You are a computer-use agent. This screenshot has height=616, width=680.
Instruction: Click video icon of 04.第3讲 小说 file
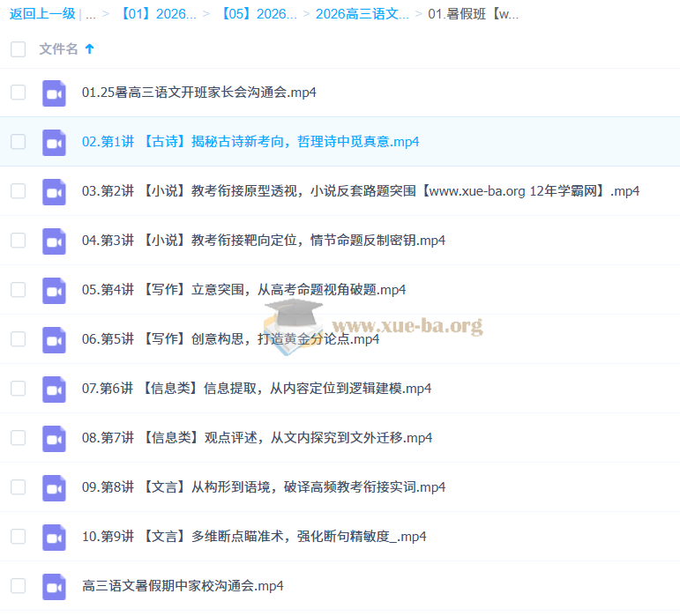click(54, 241)
